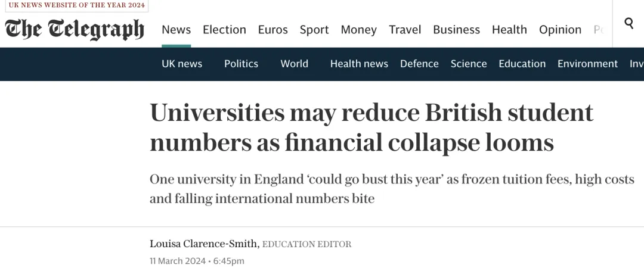Go to the Opinion section
The width and height of the screenshot is (644, 268).
coord(560,30)
